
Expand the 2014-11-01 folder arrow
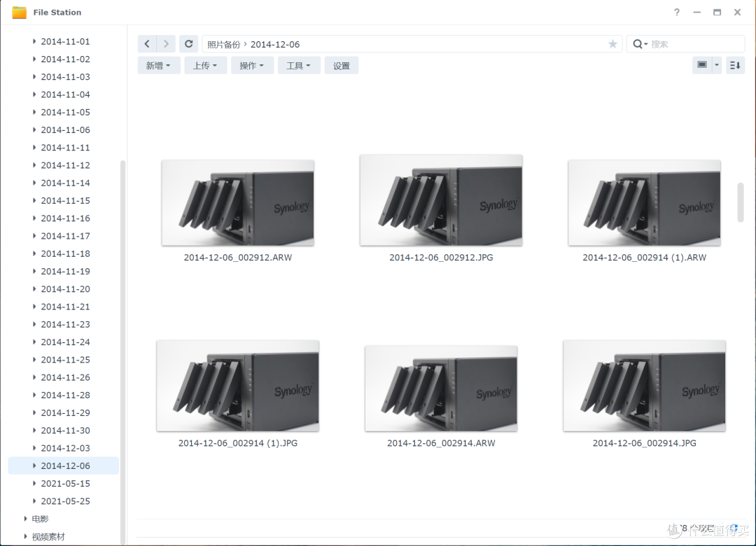point(34,41)
